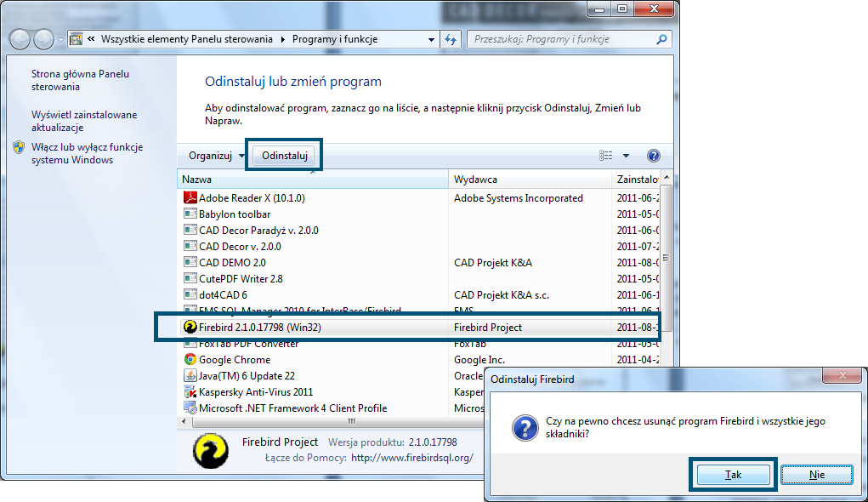This screenshot has height=502, width=868.
Task: Click the change view icon
Action: coord(605,156)
